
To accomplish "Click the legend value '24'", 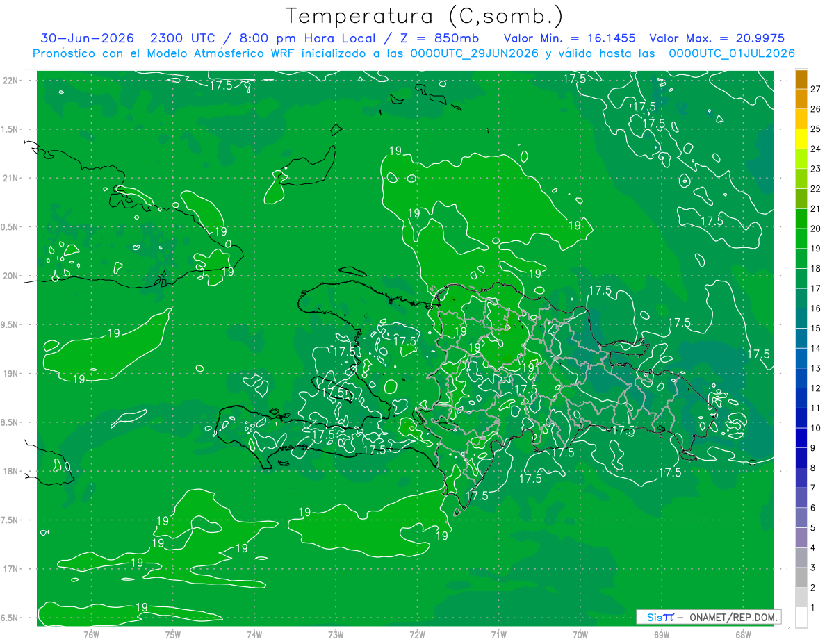I will 816,148.
